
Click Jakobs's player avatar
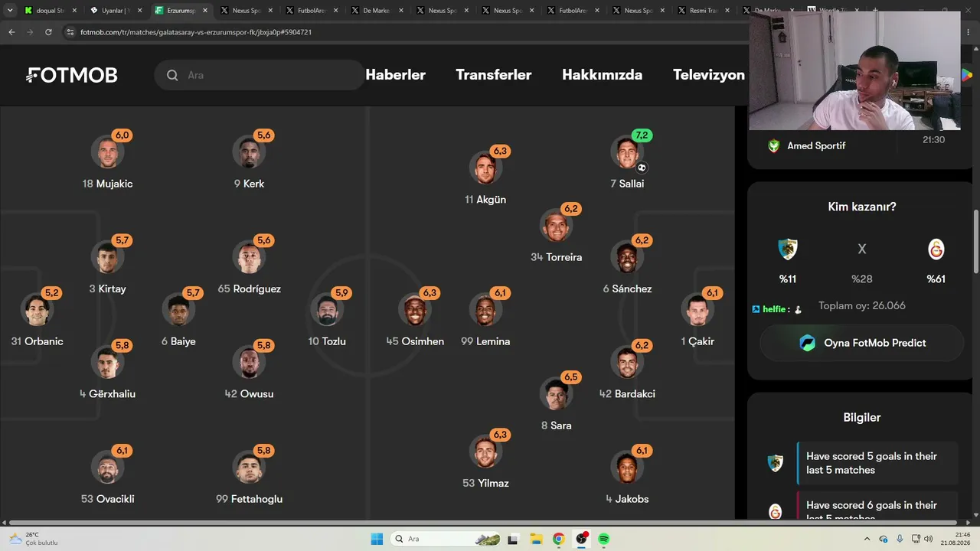[627, 468]
